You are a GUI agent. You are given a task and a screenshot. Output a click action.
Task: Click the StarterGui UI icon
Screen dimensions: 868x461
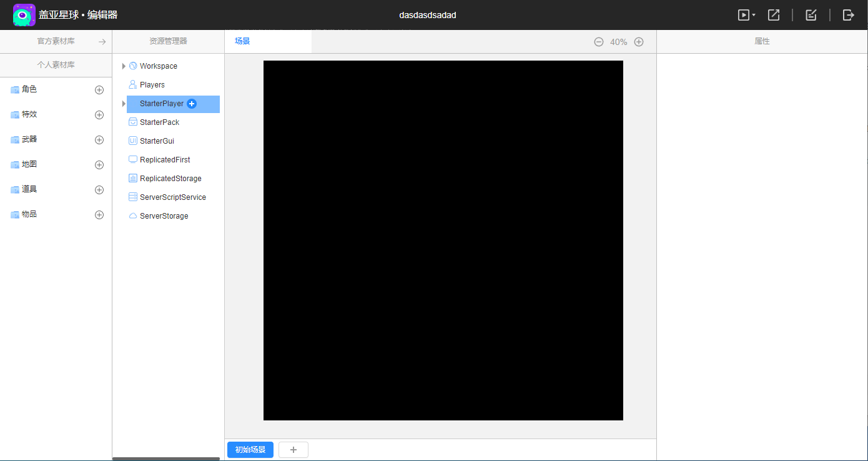click(x=132, y=141)
